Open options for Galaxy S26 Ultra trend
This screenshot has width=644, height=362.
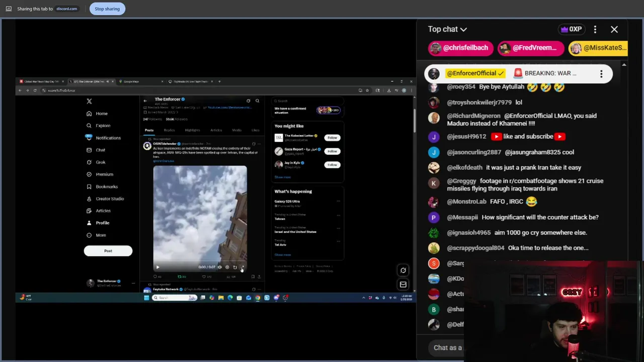coord(338,201)
